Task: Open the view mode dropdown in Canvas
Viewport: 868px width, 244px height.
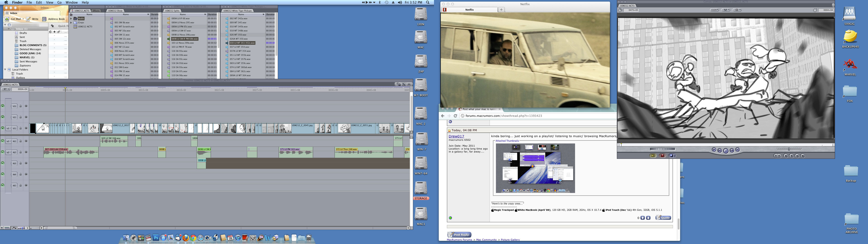Action: tap(737, 10)
